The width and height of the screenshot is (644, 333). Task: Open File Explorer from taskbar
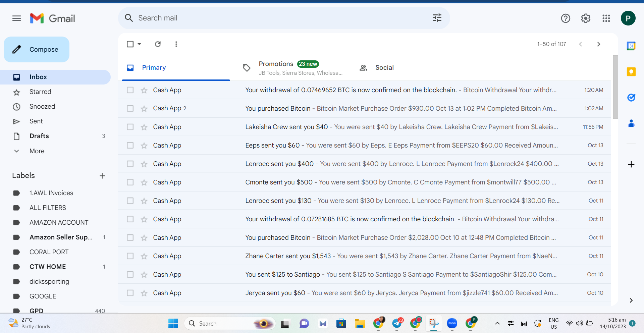(x=360, y=323)
